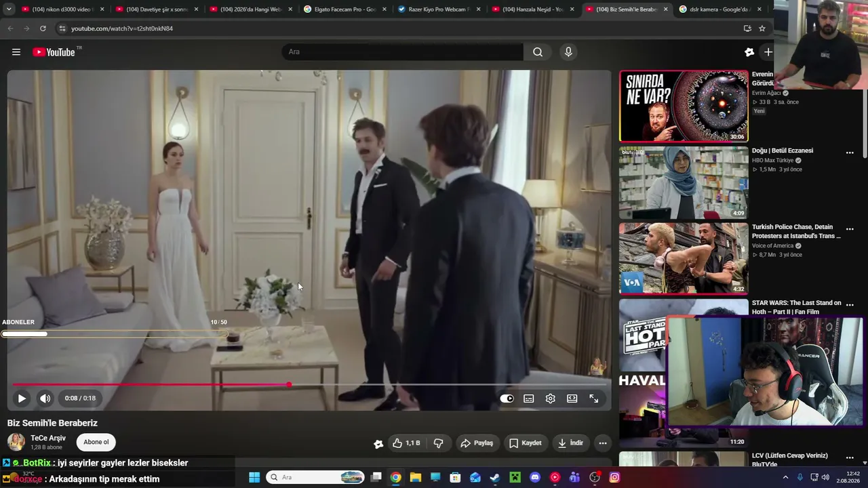Reload the page with the refresh icon
868x488 pixels.
click(x=43, y=28)
